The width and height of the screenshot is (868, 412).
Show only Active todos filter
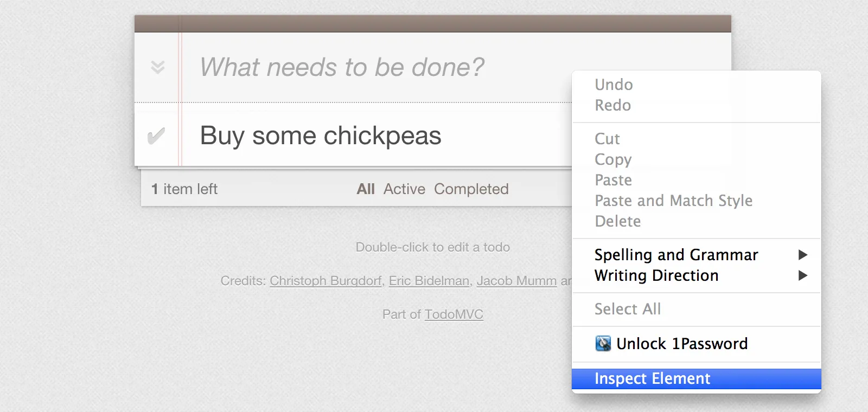404,189
